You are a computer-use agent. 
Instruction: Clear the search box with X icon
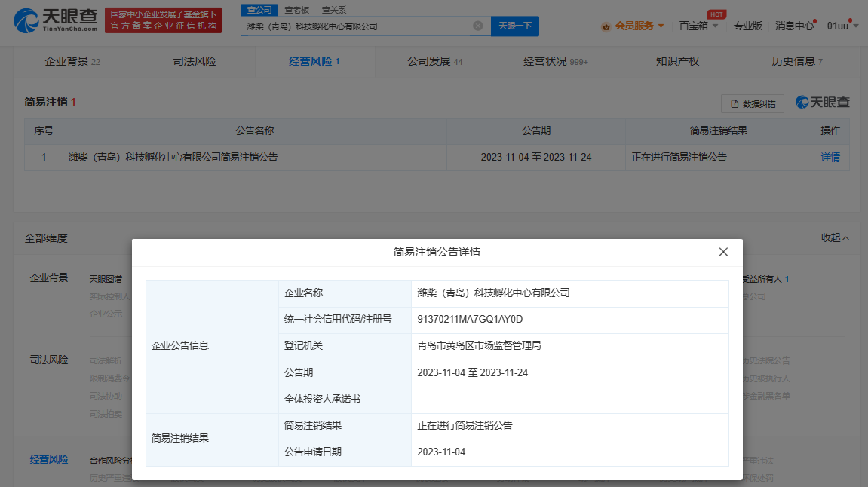pos(477,26)
